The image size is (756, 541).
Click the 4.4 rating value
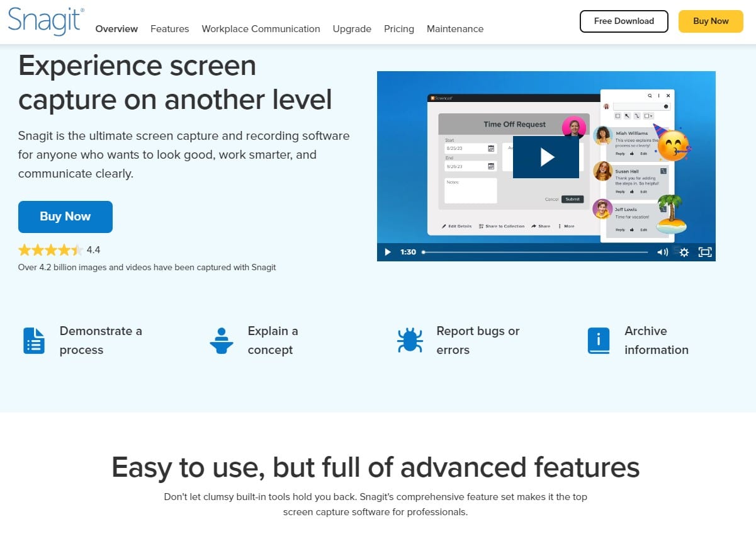pyautogui.click(x=93, y=250)
